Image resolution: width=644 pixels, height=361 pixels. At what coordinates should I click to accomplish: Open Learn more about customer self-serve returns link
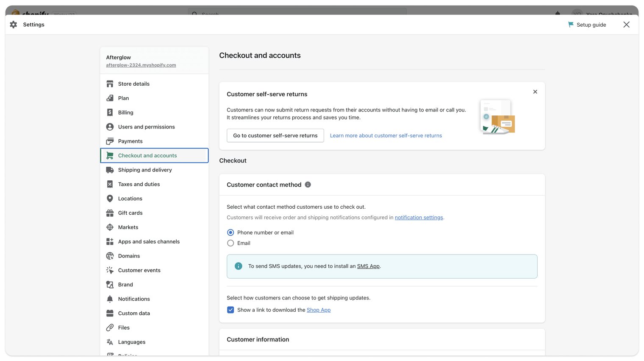coord(386,136)
